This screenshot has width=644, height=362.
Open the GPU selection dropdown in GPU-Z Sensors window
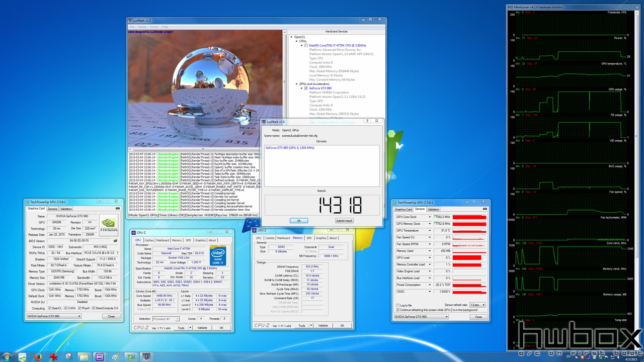(421, 317)
